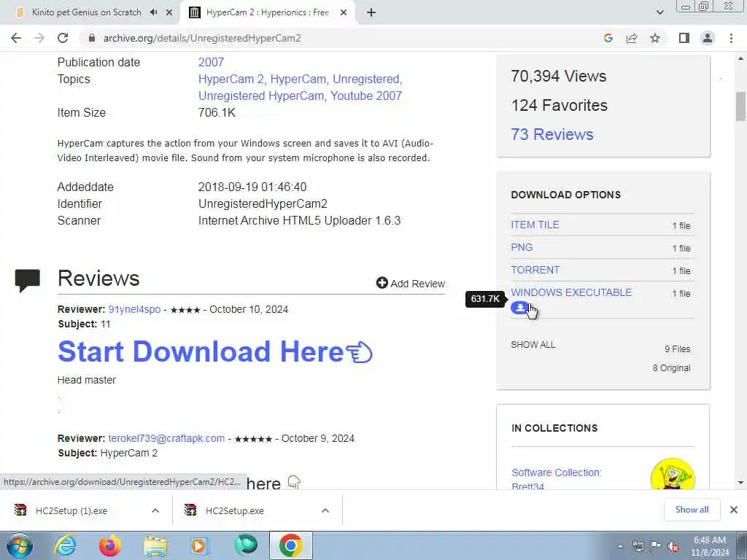Open the Action Center flag icon
The image size is (747, 560).
point(656,546)
